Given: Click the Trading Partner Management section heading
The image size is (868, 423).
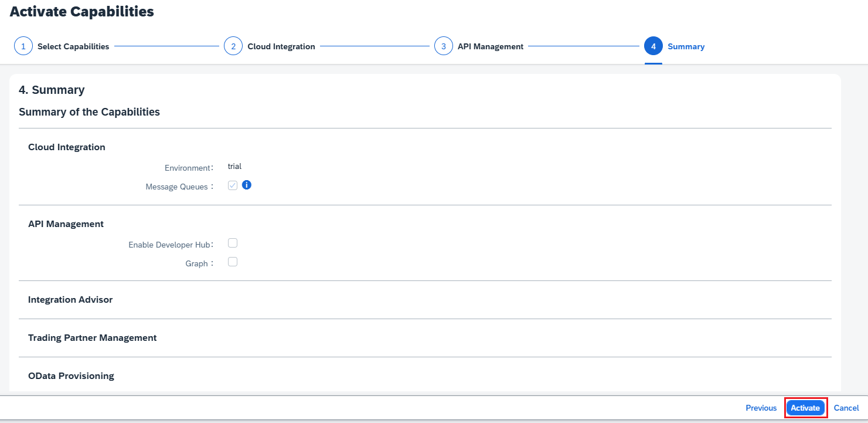Looking at the screenshot, I should pyautogui.click(x=93, y=338).
